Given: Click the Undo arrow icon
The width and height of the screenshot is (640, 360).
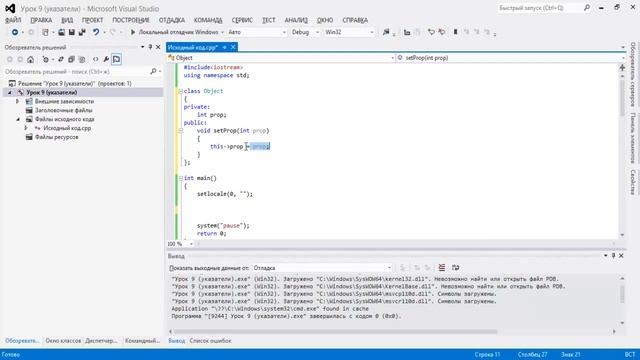Looking at the screenshot, I should click(96, 32).
